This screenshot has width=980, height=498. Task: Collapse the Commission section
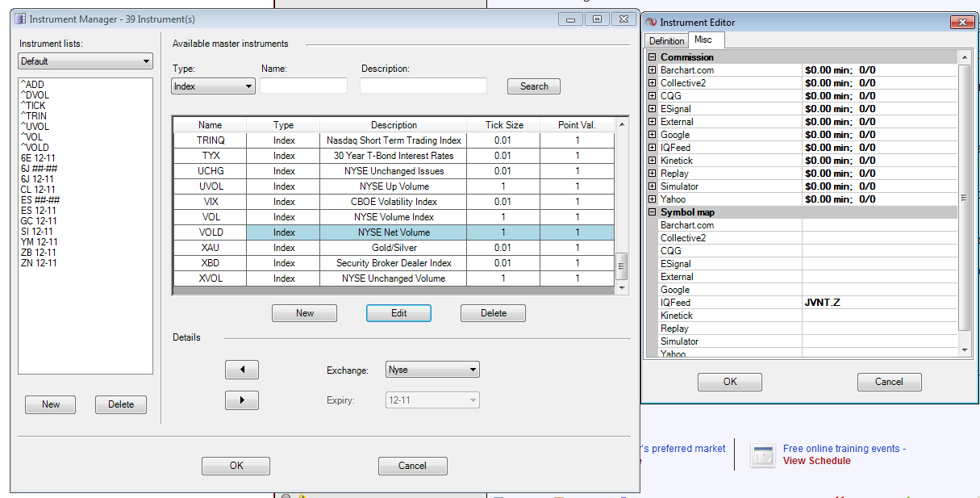coord(653,57)
